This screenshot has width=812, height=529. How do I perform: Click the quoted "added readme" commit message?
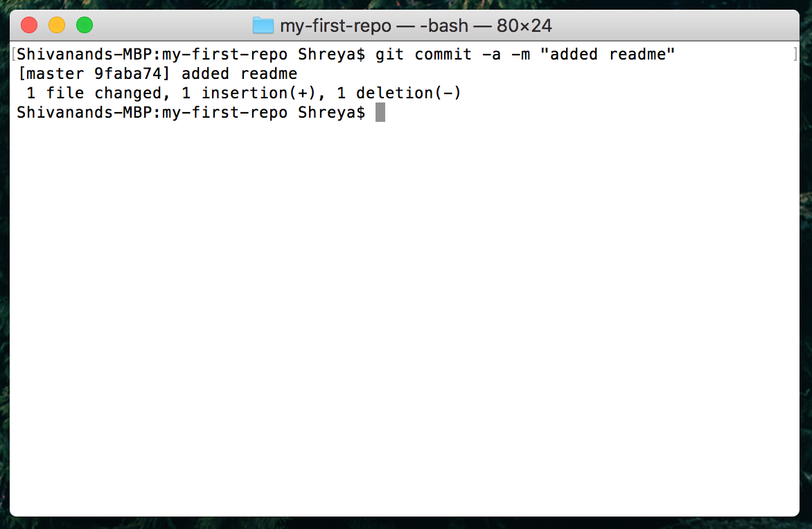608,54
